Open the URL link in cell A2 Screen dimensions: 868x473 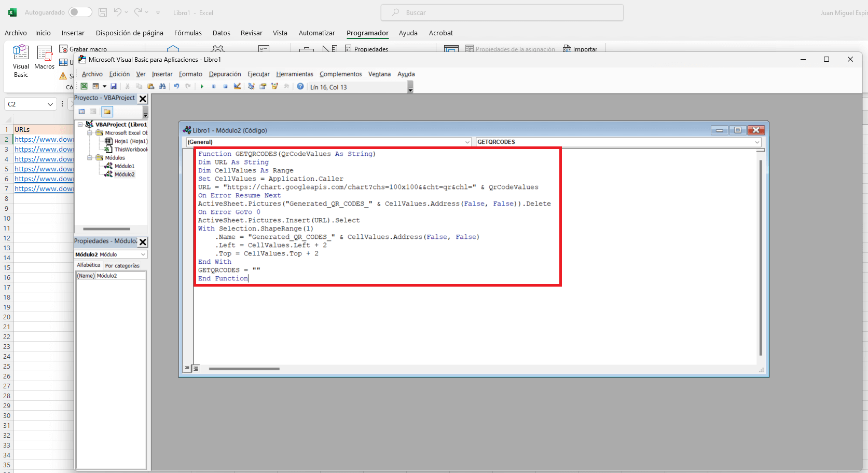pos(44,139)
